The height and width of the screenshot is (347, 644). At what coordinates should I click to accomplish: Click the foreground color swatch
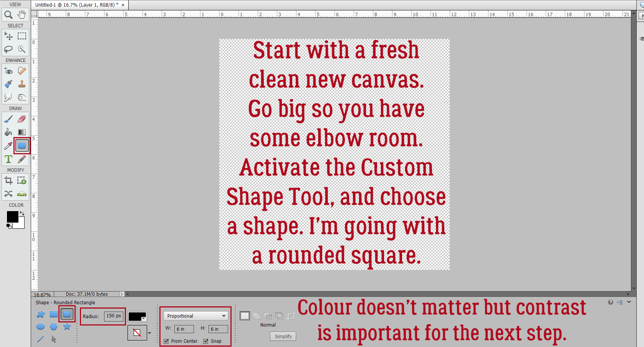[x=12, y=216]
